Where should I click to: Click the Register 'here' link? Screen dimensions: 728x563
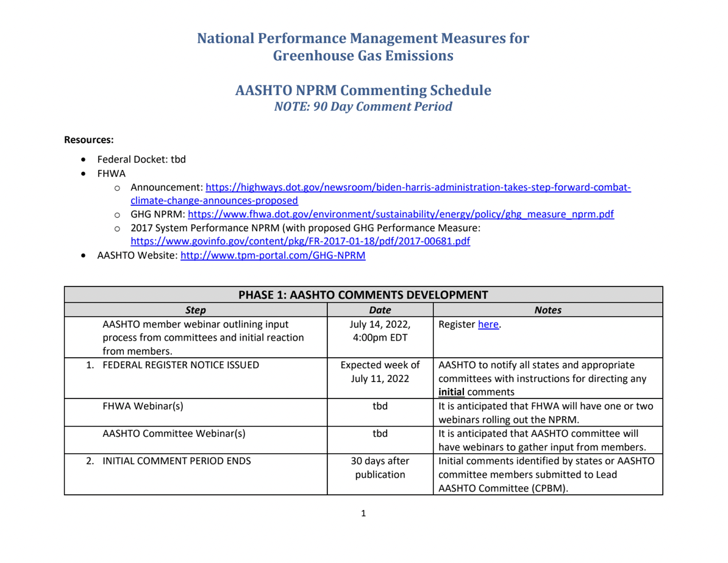pyautogui.click(x=488, y=324)
